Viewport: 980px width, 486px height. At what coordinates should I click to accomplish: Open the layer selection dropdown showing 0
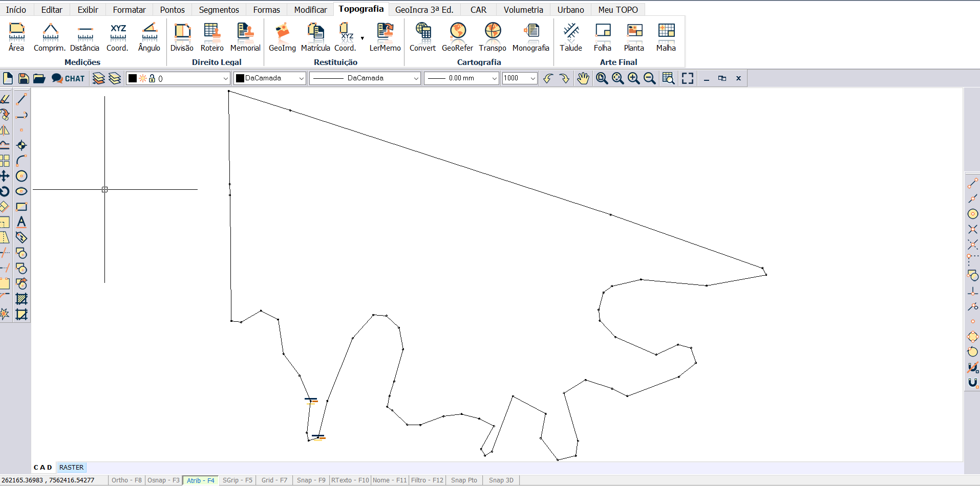[x=226, y=78]
